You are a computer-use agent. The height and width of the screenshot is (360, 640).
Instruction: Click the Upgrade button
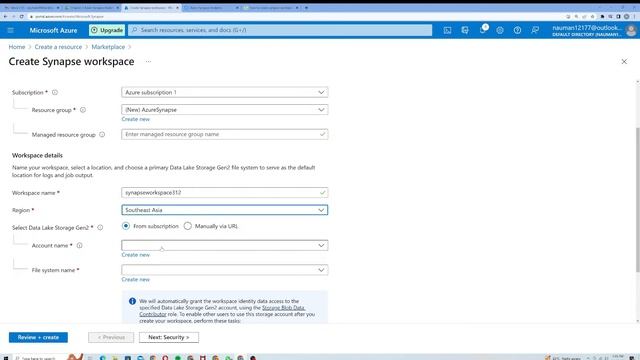107,30
